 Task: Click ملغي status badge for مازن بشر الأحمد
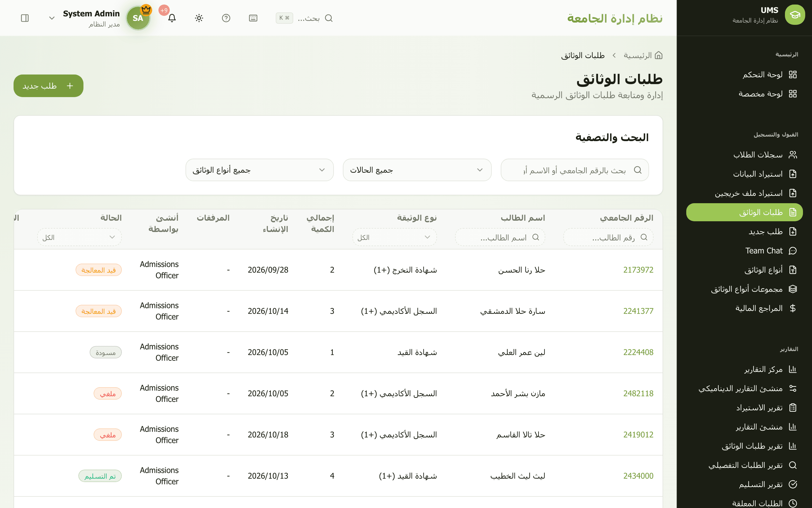coord(108,393)
